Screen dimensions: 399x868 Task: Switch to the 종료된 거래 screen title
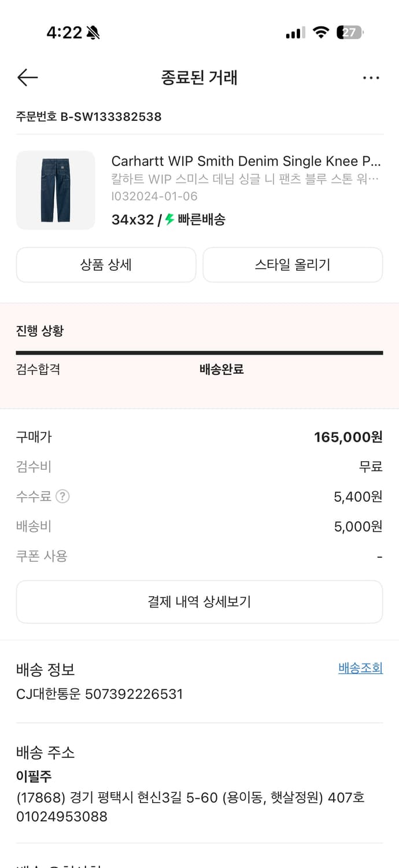(199, 78)
